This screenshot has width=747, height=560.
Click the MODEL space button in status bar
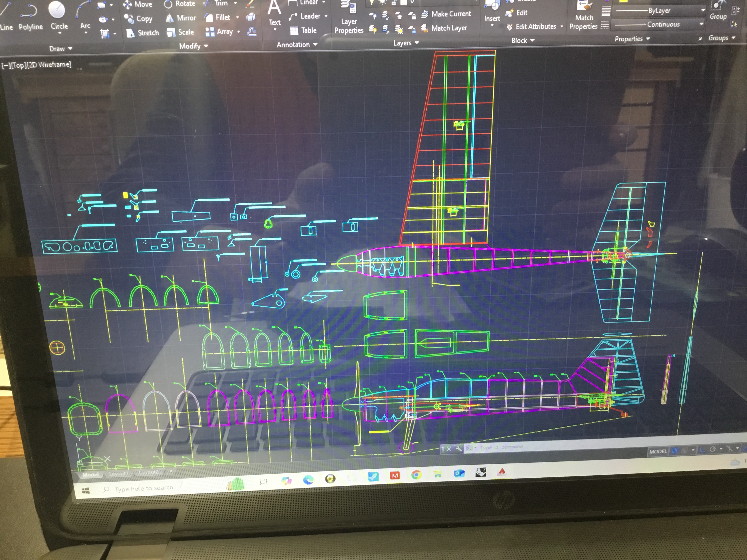[658, 451]
